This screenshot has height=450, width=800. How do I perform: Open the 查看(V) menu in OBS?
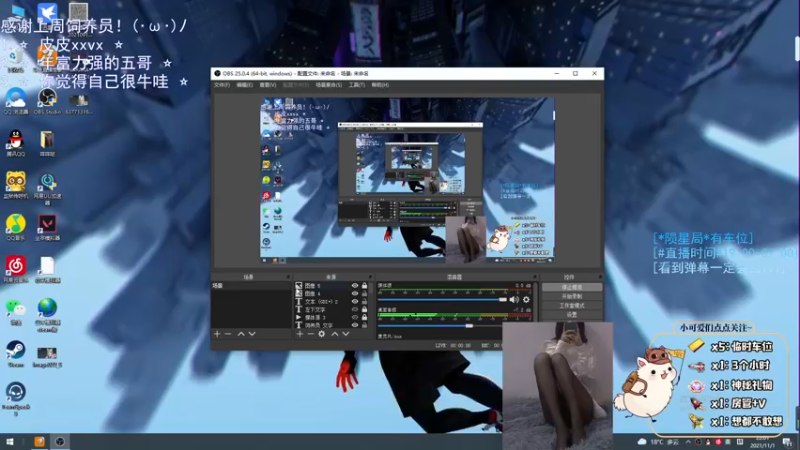click(267, 85)
